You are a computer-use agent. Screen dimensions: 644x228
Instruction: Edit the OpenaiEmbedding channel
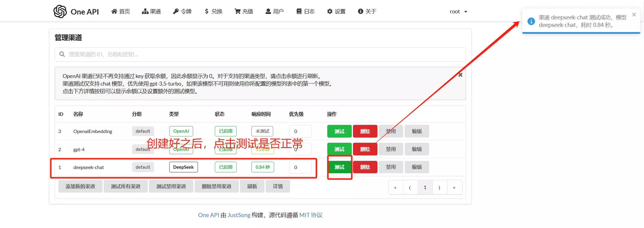tap(417, 131)
